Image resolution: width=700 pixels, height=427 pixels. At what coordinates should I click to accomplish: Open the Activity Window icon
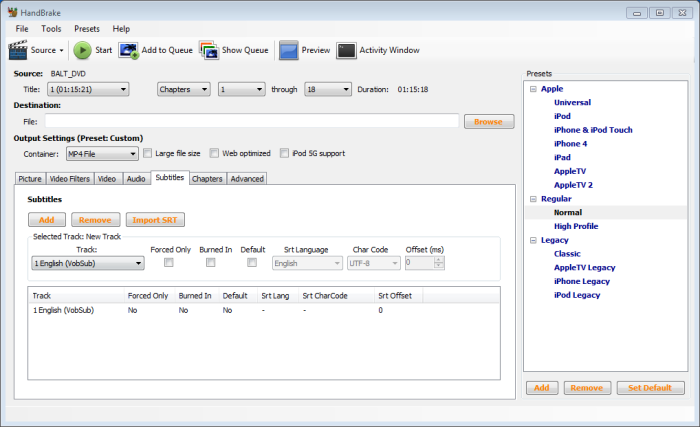click(346, 50)
